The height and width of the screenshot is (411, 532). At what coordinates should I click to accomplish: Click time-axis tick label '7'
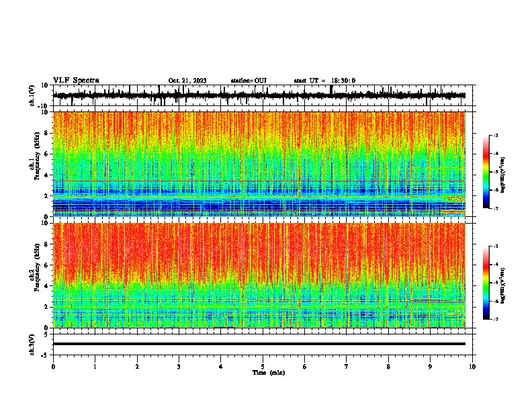[x=347, y=367]
